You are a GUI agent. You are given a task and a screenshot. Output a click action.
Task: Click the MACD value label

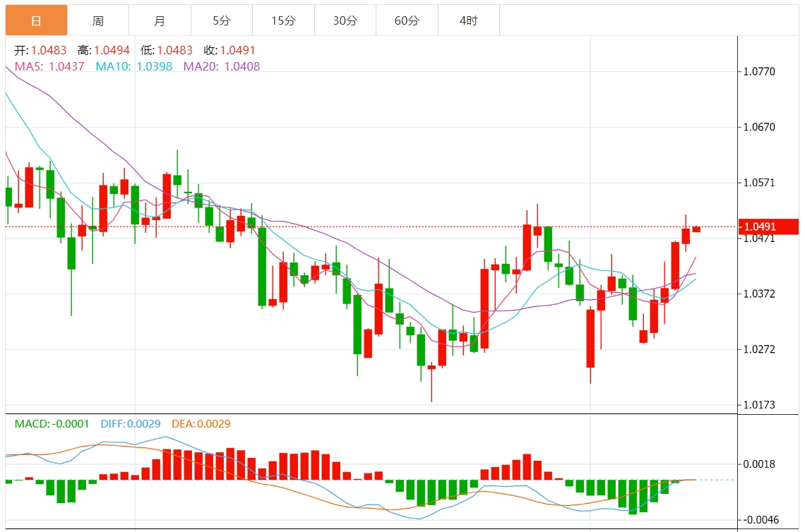52,424
